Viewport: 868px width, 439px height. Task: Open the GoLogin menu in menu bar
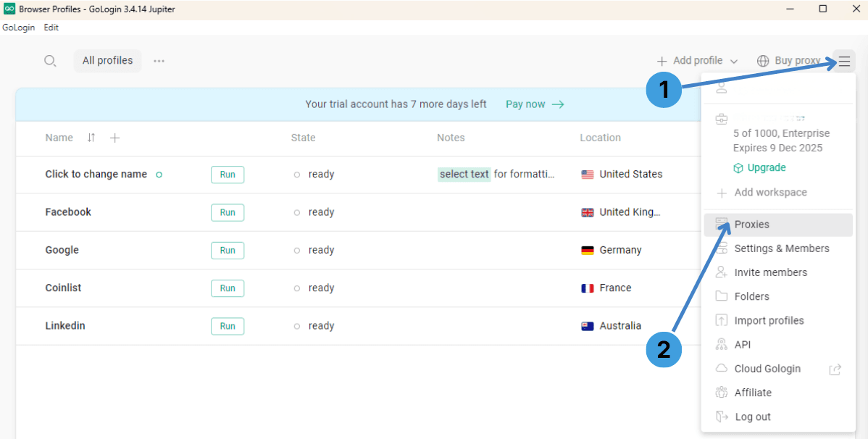pyautogui.click(x=18, y=27)
